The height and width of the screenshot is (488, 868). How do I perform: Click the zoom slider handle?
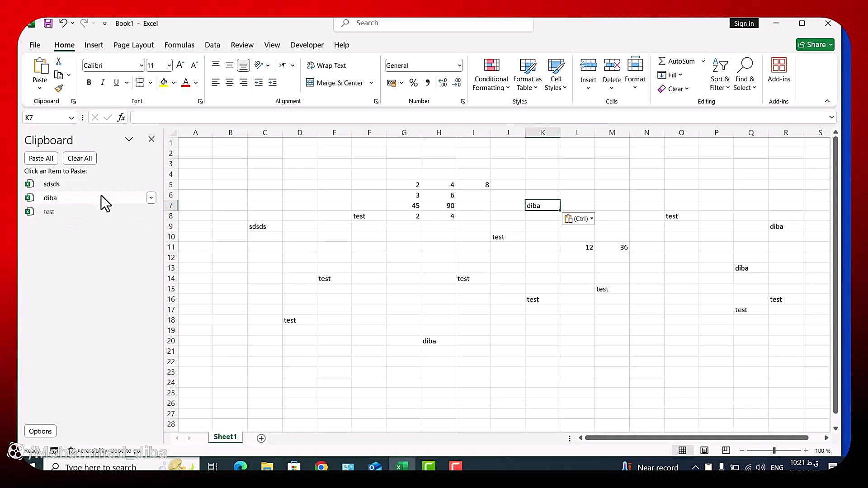pos(774,450)
